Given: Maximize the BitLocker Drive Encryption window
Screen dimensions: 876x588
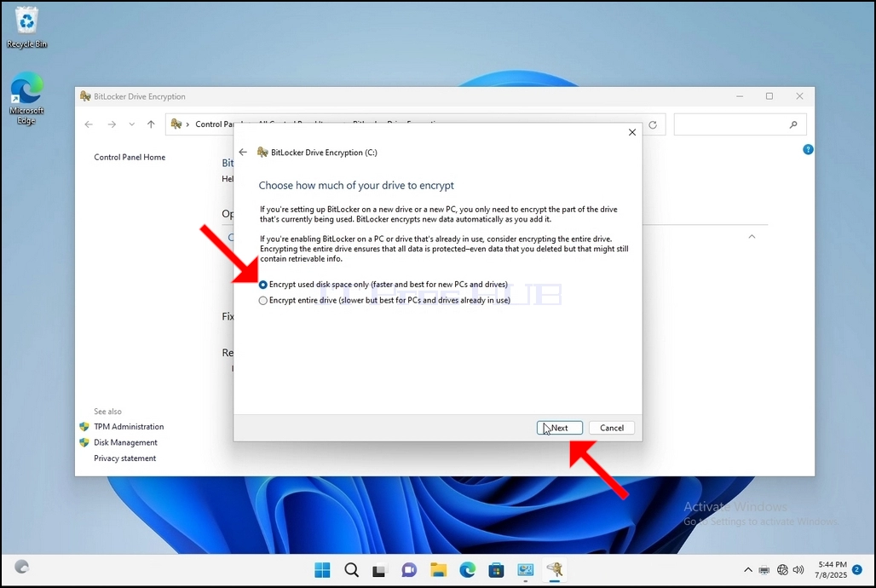Looking at the screenshot, I should [x=769, y=96].
